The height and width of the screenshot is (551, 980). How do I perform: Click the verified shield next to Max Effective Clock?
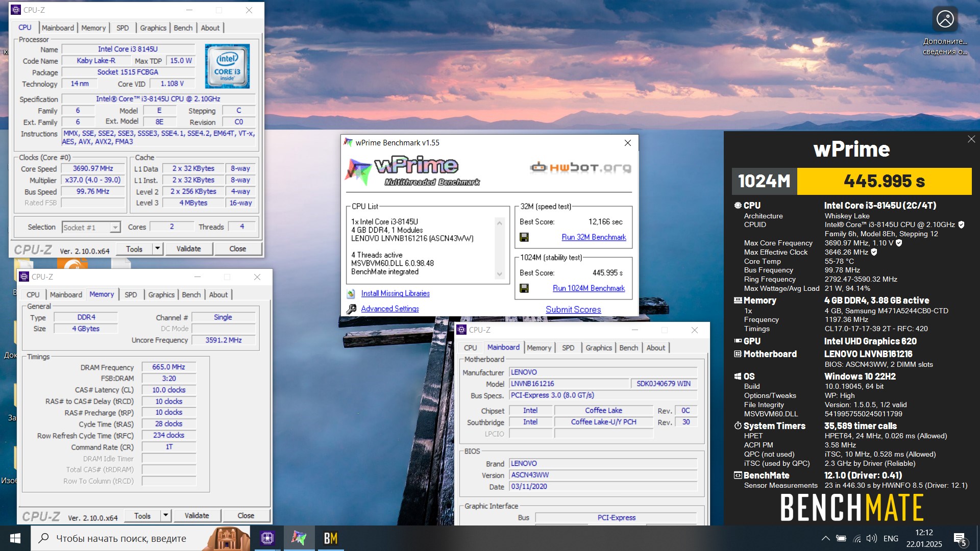pos(874,252)
